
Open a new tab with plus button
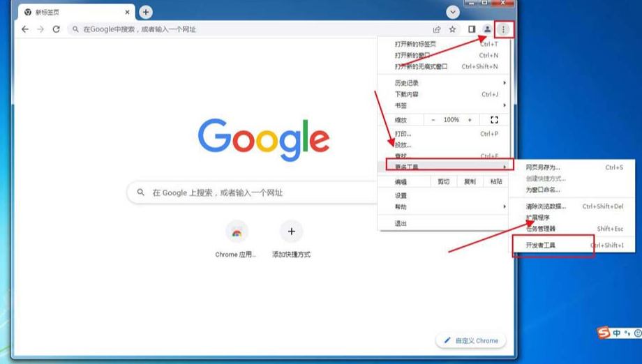coord(146,13)
